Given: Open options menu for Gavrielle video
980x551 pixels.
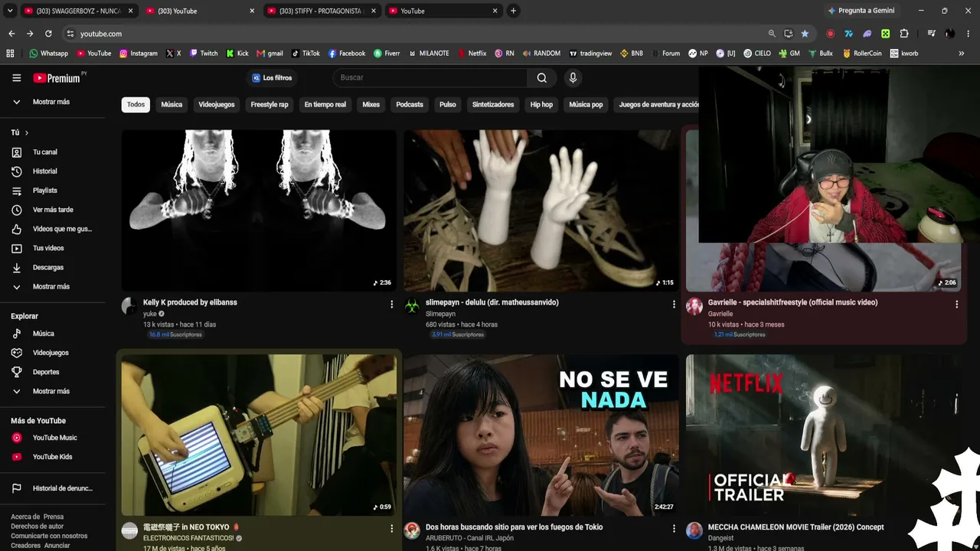Looking at the screenshot, I should pyautogui.click(x=956, y=305).
